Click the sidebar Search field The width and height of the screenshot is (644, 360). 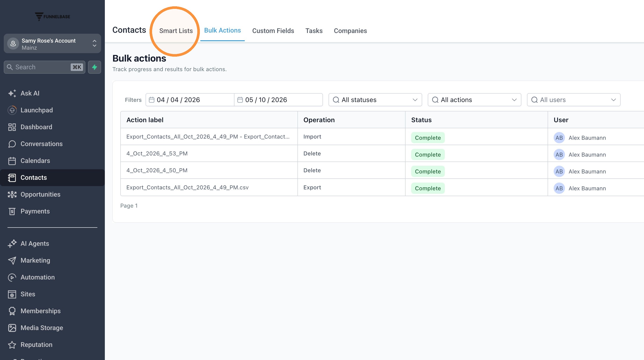click(44, 67)
